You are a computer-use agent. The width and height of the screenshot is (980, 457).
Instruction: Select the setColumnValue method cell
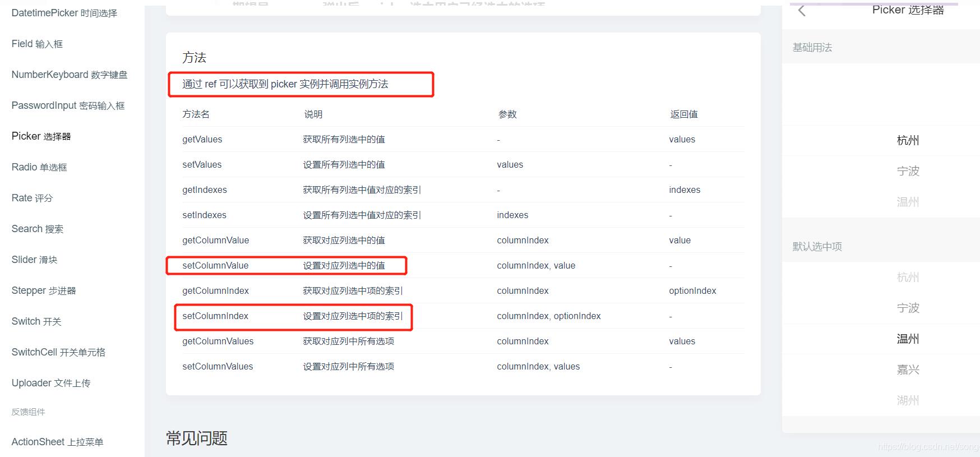pos(215,266)
